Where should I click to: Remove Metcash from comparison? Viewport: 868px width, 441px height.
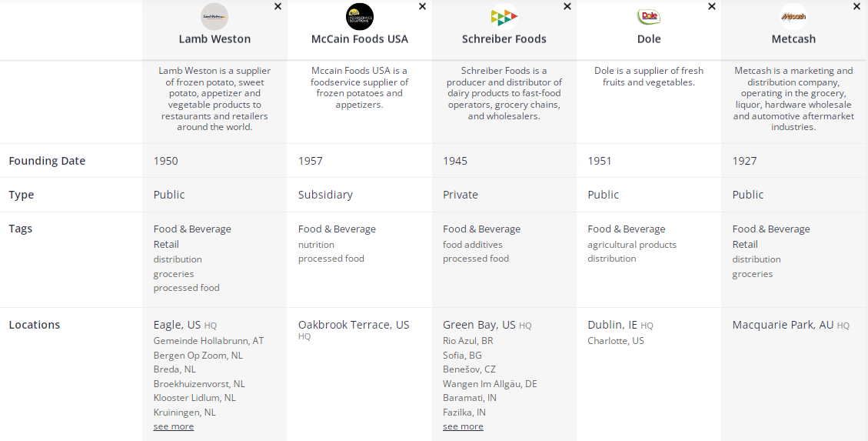pos(856,6)
